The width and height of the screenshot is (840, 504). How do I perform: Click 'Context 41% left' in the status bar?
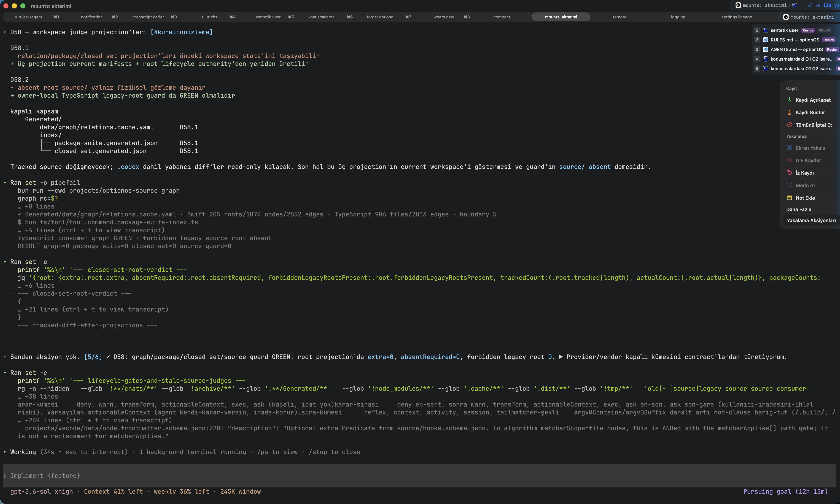click(113, 491)
